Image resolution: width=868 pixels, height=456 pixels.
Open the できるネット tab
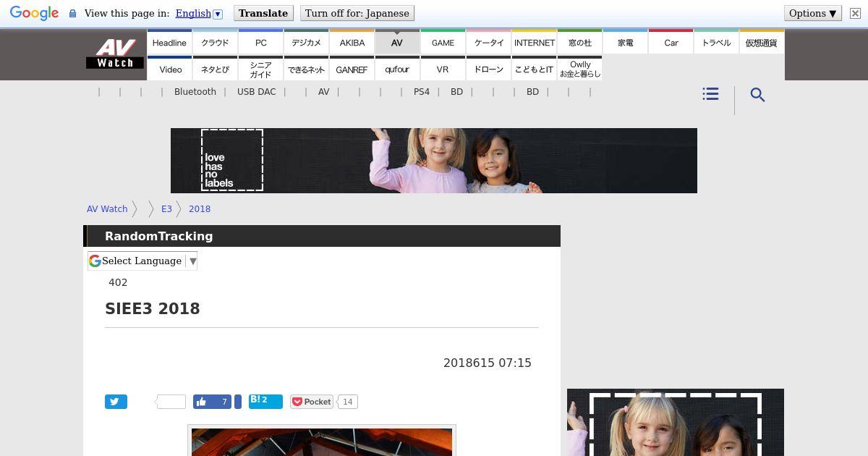306,69
